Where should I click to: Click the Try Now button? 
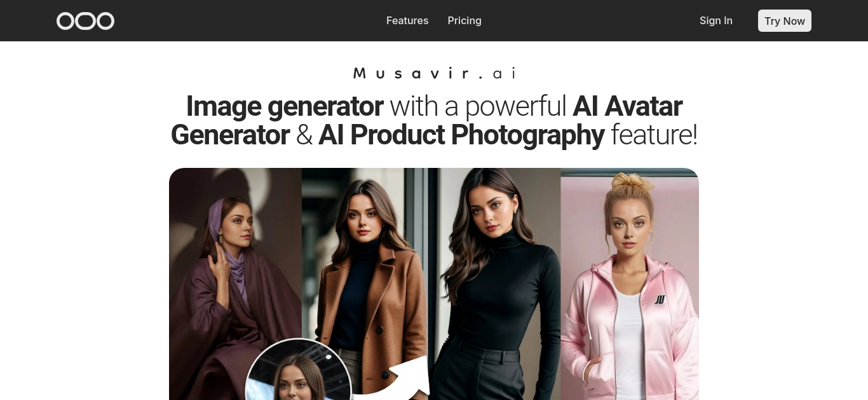(785, 21)
